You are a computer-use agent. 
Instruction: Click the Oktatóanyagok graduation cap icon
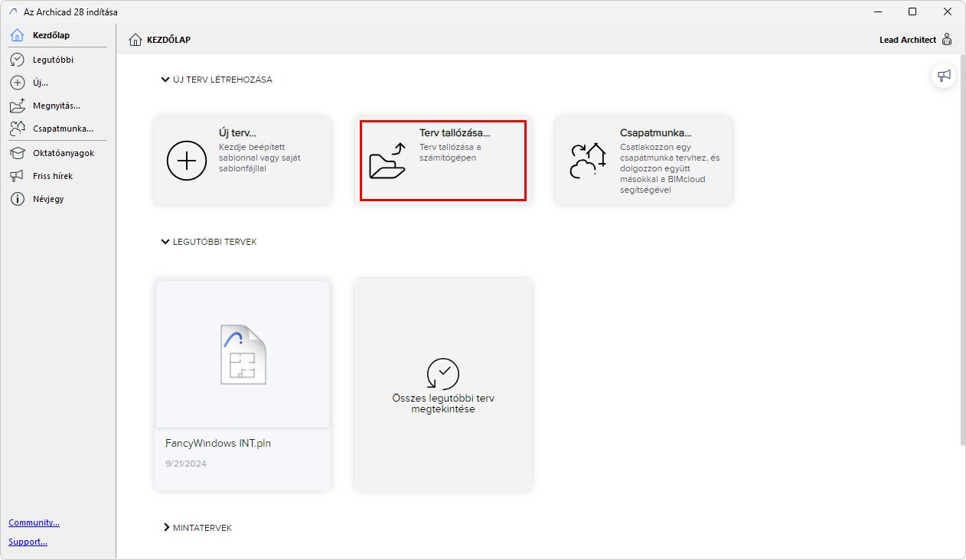pos(17,153)
